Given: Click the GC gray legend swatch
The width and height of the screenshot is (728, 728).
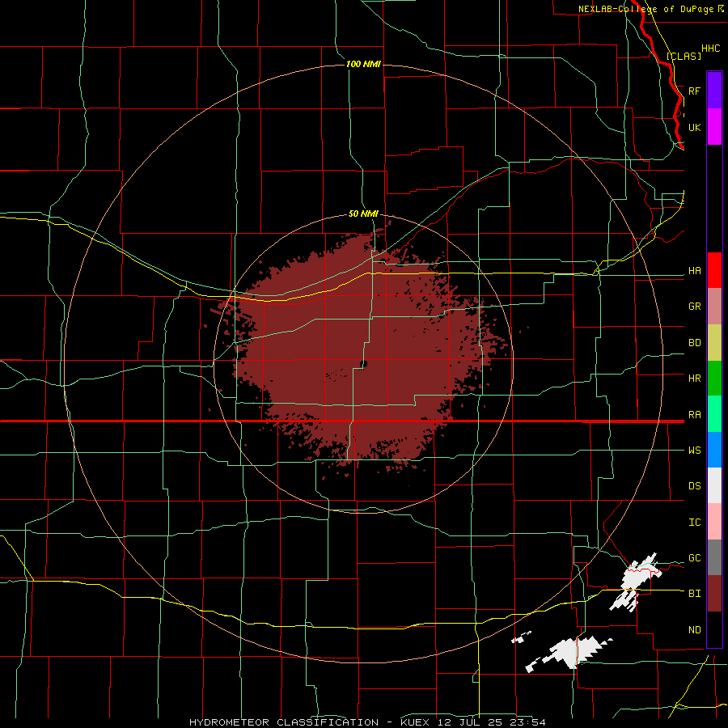Looking at the screenshot, I should [x=714, y=557].
